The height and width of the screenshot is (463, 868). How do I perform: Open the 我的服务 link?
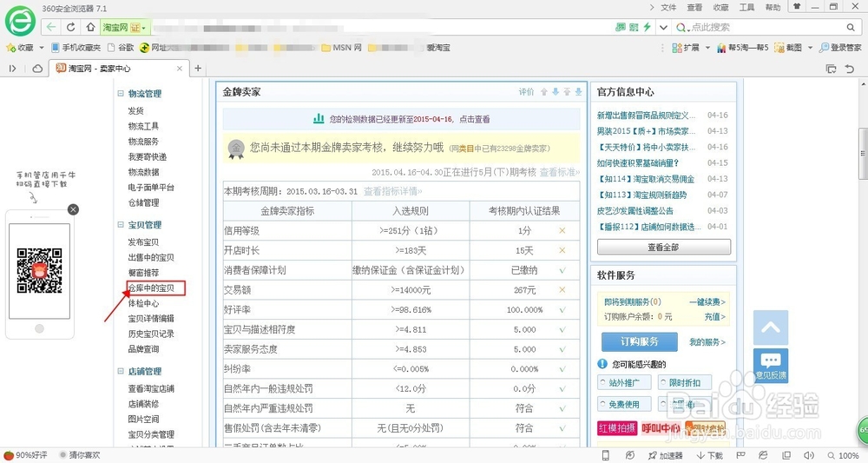coord(707,342)
